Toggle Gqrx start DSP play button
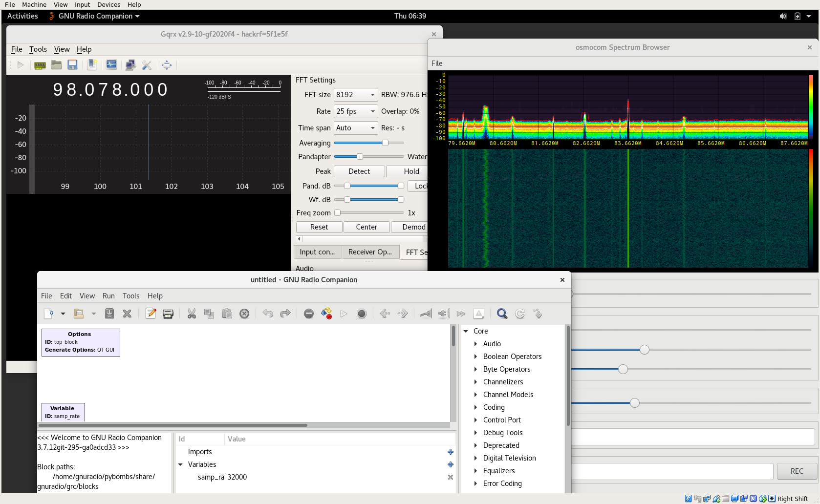 20,65
